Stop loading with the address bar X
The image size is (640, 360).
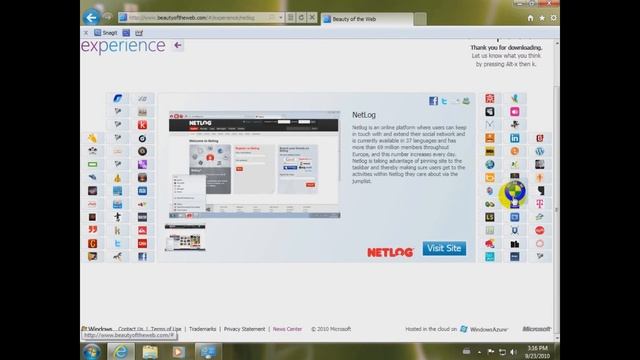click(x=312, y=18)
